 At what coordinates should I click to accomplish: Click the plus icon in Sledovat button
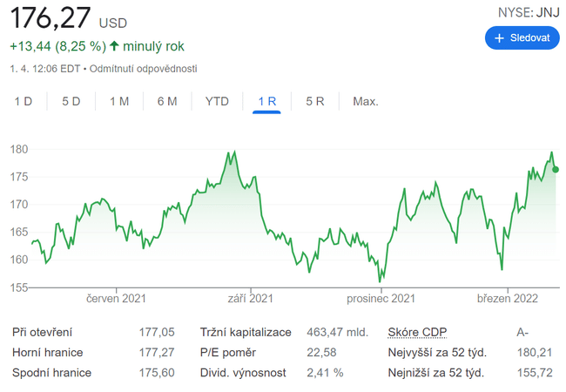click(x=499, y=38)
